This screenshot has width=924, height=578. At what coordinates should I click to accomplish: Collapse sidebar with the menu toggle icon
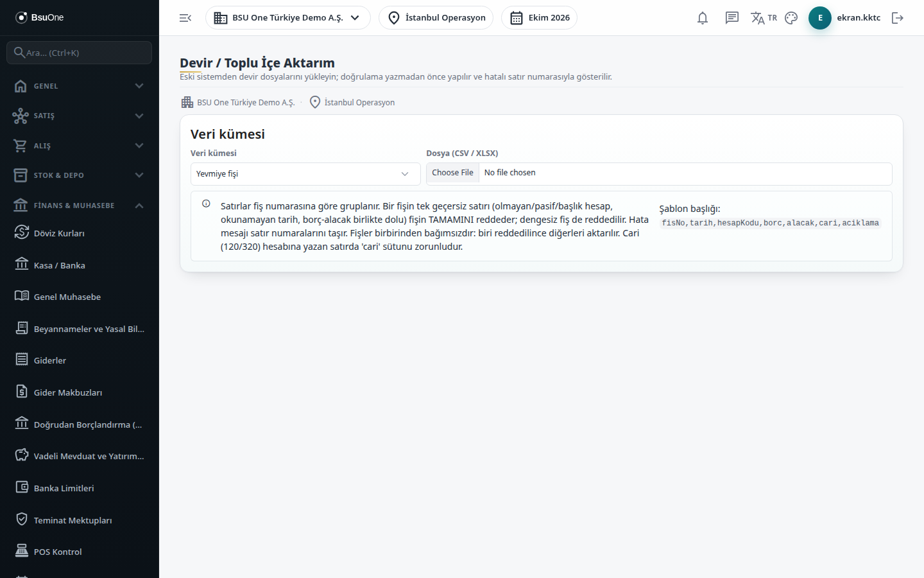(185, 18)
